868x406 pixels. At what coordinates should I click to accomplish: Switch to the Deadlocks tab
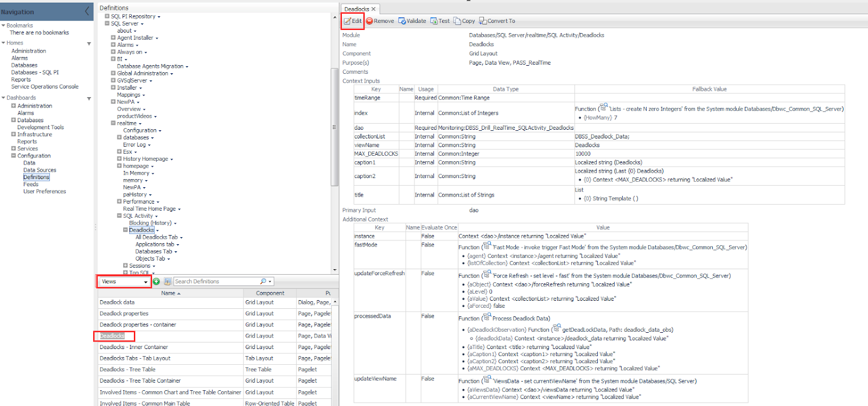pyautogui.click(x=356, y=9)
